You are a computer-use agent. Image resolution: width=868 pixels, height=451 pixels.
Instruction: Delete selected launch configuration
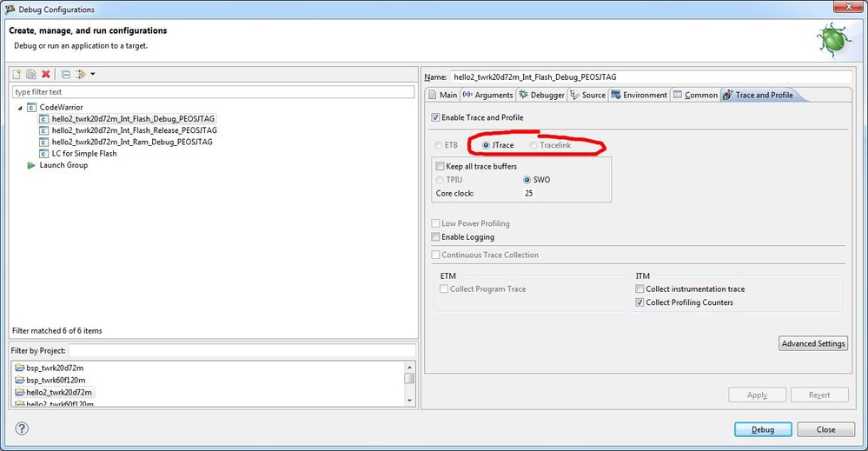coord(46,74)
